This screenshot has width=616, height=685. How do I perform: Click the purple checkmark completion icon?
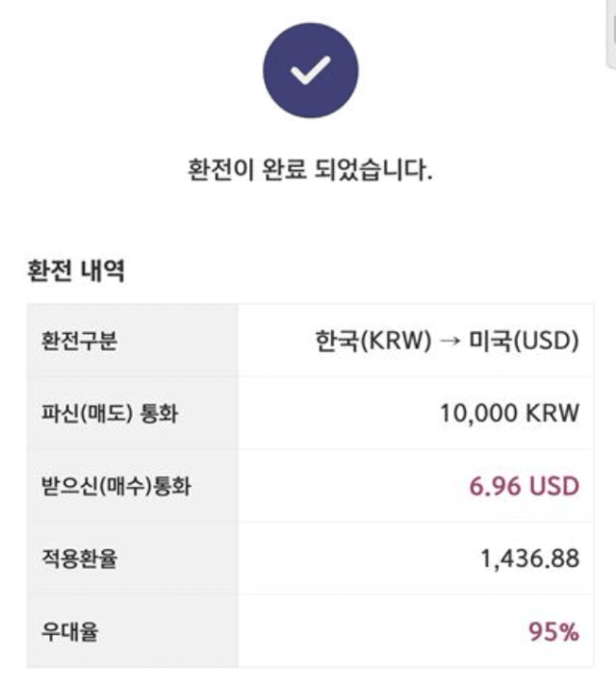click(x=310, y=70)
